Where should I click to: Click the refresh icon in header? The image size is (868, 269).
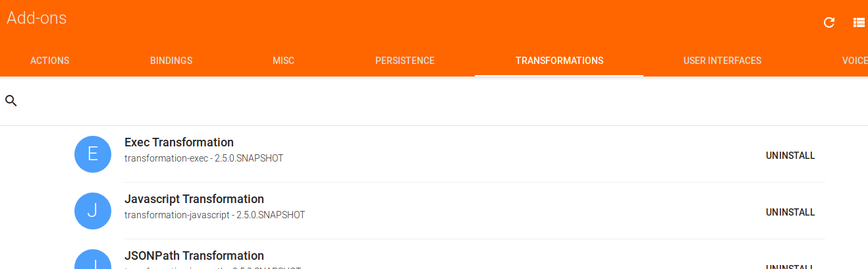click(x=829, y=22)
